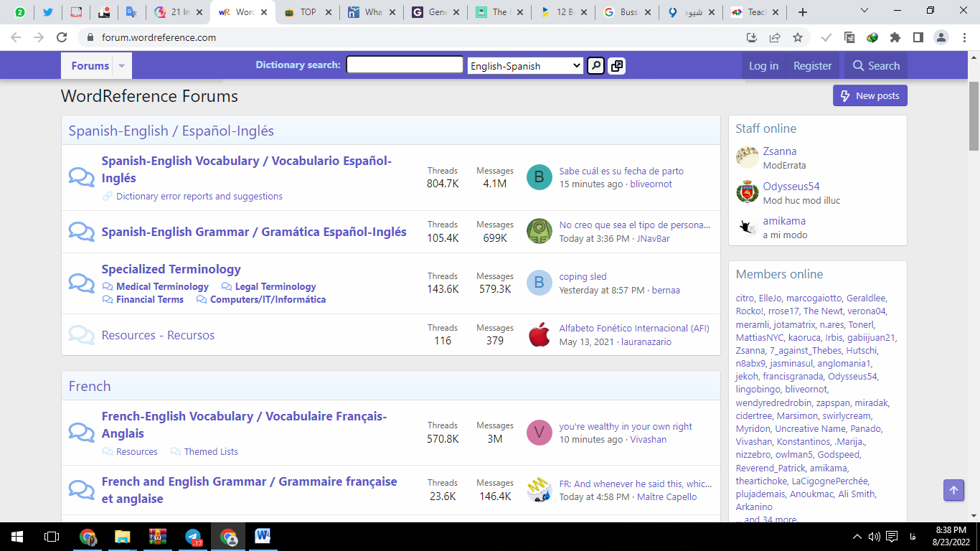Screen dimensions: 980x551
Task: Click the Resources - Recursos forum bubble icon
Action: click(81, 335)
